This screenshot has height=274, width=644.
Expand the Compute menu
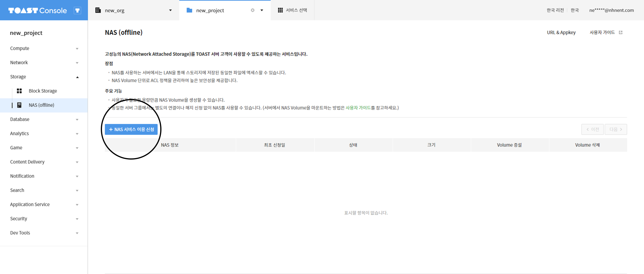tap(44, 48)
